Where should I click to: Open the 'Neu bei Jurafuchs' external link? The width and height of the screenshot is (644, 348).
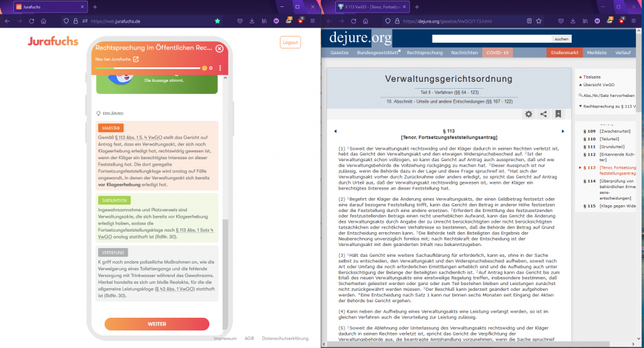pyautogui.click(x=117, y=59)
